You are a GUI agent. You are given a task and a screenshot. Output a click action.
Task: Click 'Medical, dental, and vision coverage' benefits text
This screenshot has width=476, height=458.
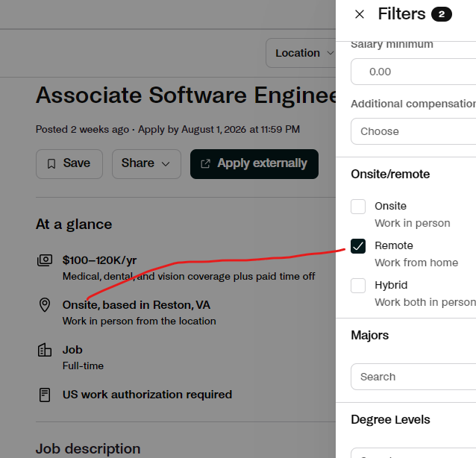tap(189, 277)
